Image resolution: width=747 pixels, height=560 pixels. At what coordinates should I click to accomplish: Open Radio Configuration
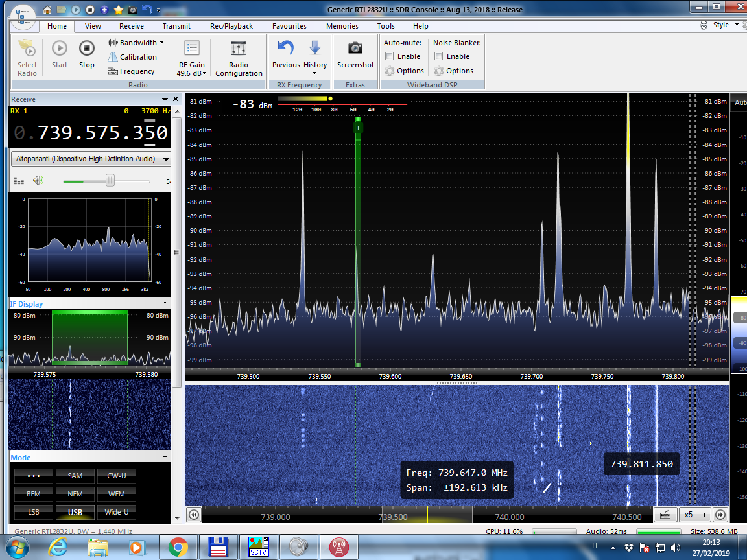click(239, 58)
